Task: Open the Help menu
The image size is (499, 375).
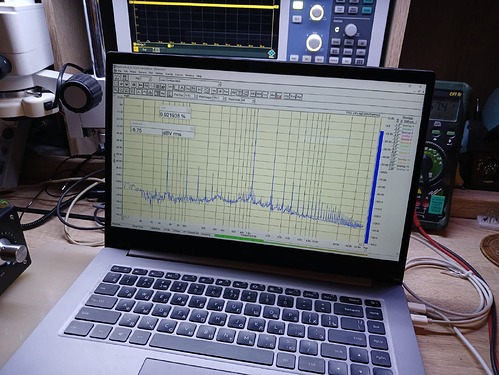Action: (x=199, y=76)
